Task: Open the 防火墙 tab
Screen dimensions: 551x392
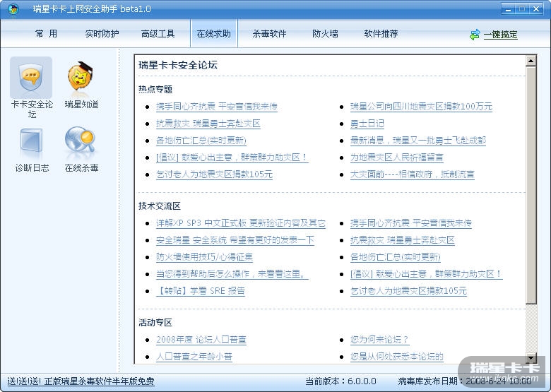Action: pos(325,34)
